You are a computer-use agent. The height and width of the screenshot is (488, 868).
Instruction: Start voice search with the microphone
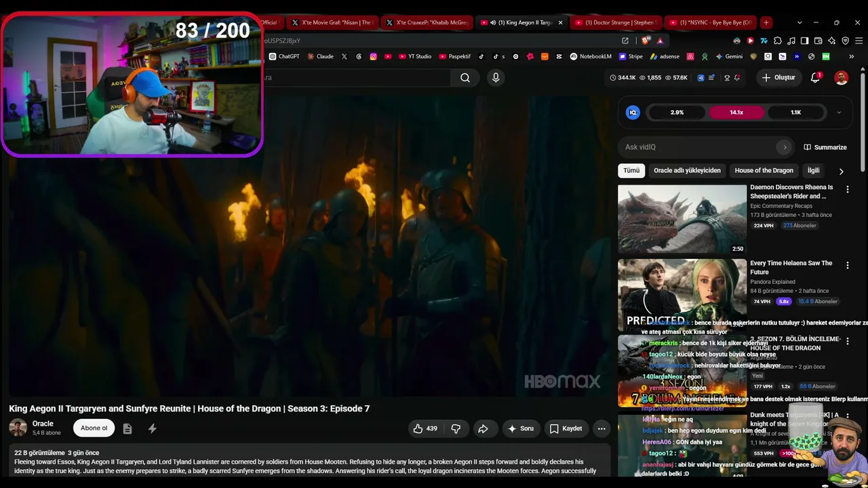pyautogui.click(x=496, y=78)
